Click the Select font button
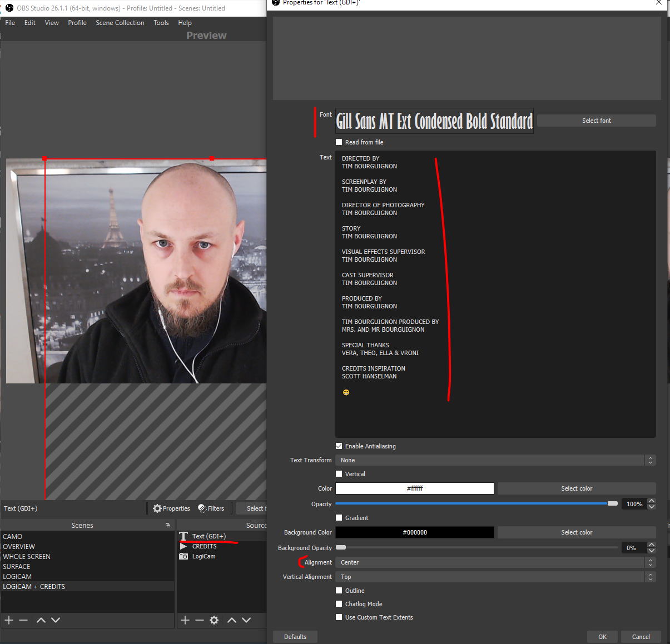This screenshot has width=670, height=644. coord(596,120)
